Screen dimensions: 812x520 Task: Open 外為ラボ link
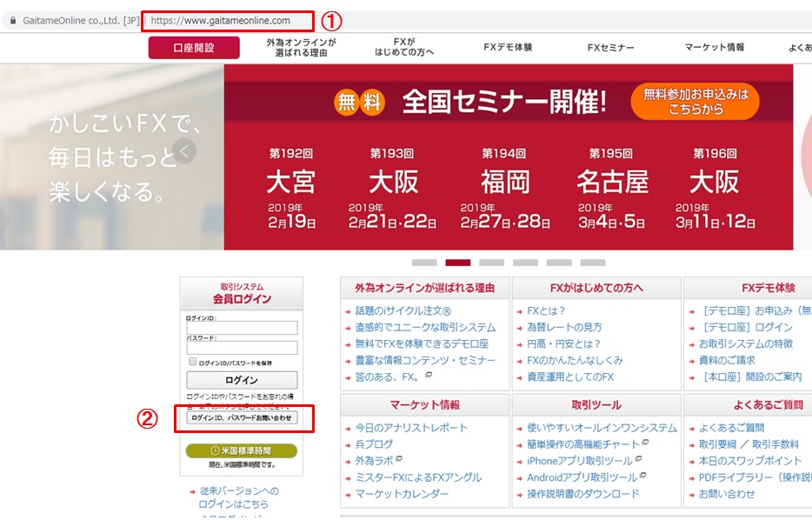pos(374,461)
